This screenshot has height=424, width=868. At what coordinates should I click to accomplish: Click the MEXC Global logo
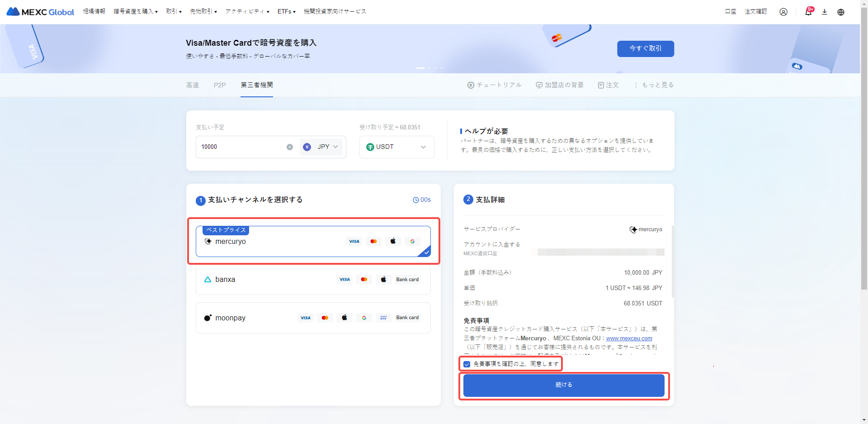40,12
